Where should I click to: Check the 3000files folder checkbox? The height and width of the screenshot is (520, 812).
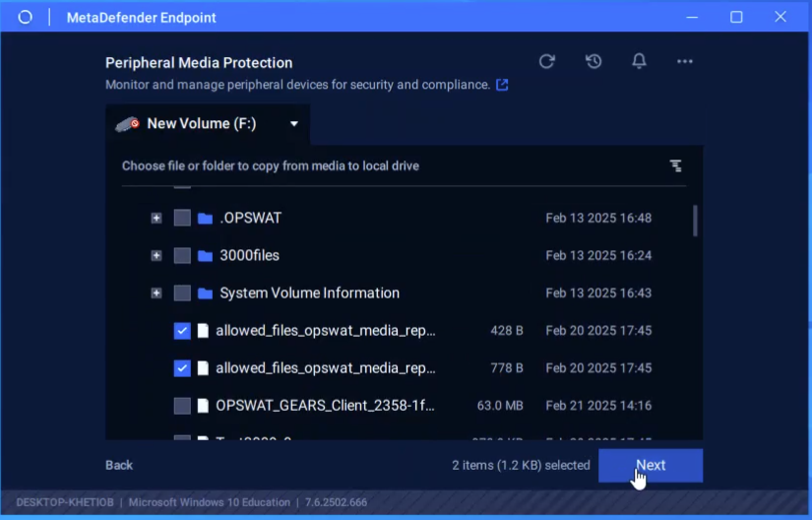pos(182,255)
